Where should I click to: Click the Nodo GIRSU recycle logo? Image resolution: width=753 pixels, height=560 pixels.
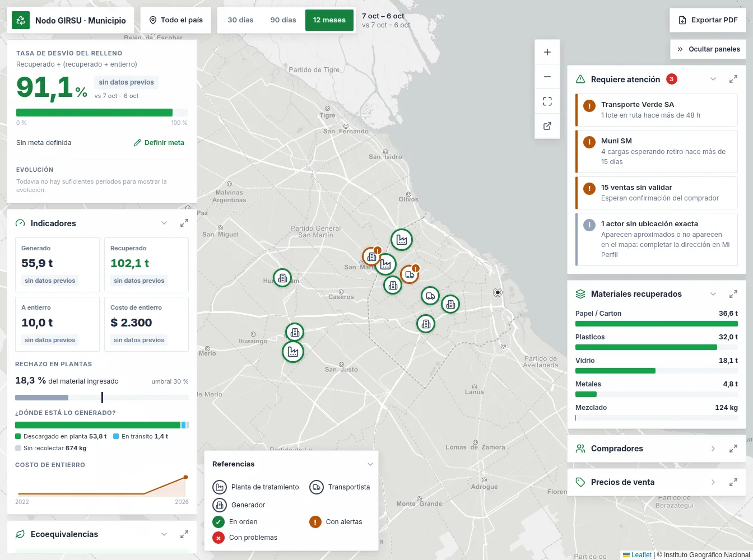pyautogui.click(x=21, y=20)
